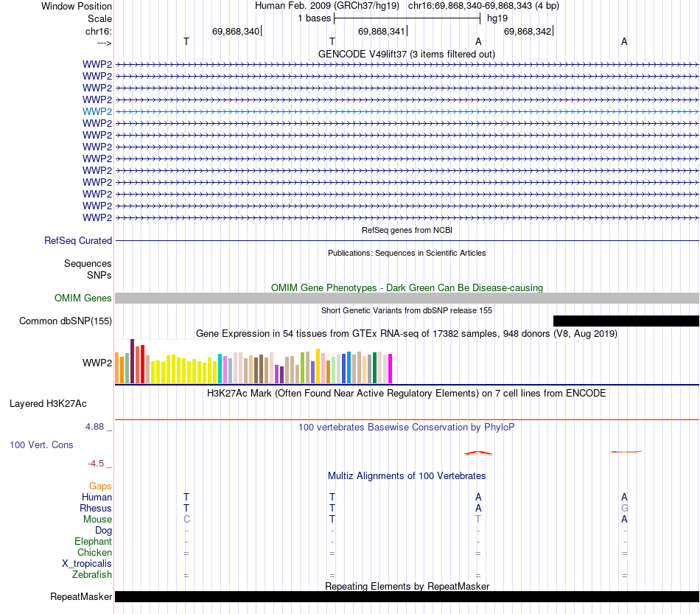The height and width of the screenshot is (614, 700).
Task: Select the X_tropicalis alignment row label
Action: click(x=87, y=564)
